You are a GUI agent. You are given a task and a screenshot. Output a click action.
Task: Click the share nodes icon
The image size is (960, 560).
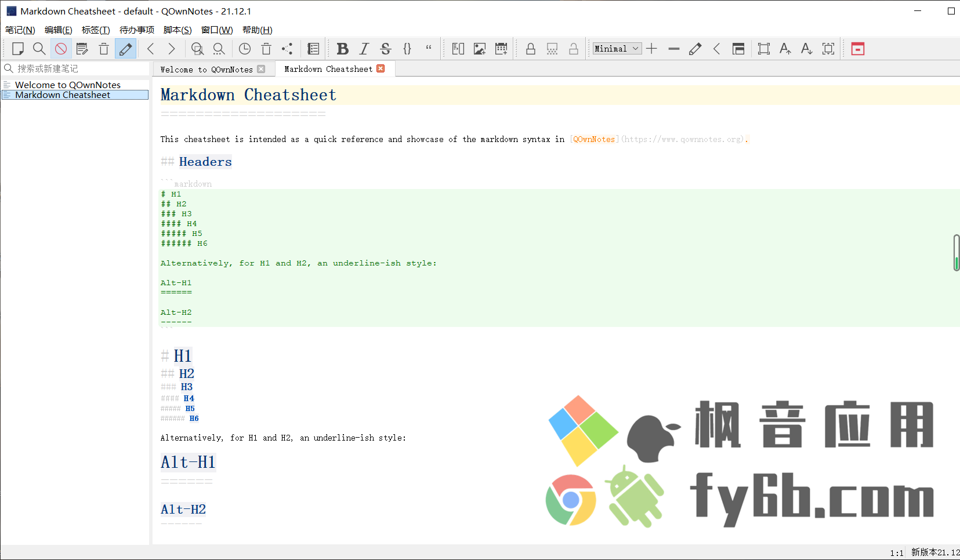click(x=287, y=49)
